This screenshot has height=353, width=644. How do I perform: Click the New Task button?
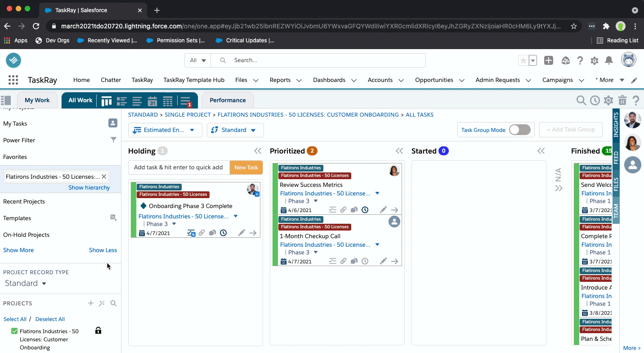[x=246, y=167]
